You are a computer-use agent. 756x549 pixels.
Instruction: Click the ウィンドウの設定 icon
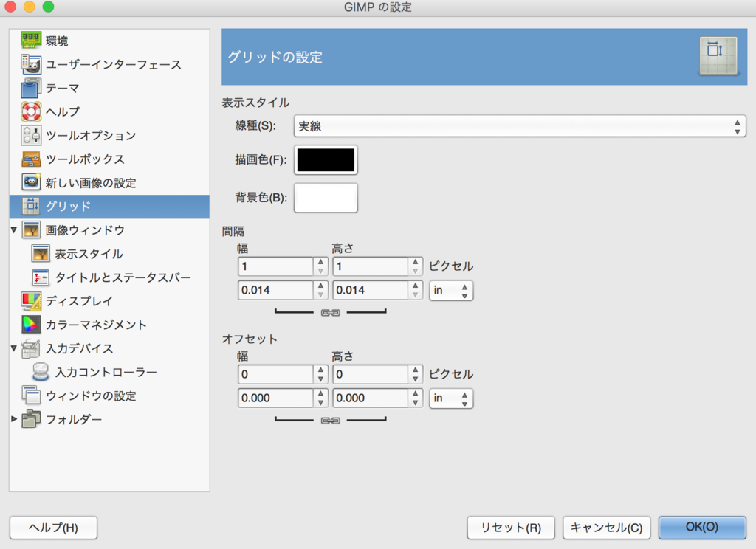pos(31,396)
